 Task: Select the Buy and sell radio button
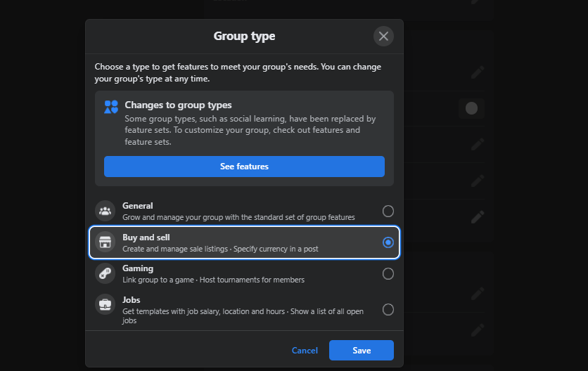click(388, 242)
